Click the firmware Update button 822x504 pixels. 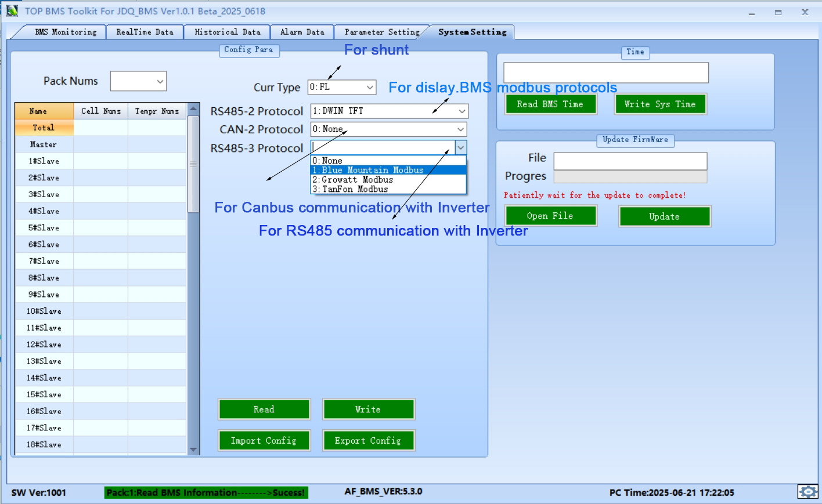click(x=665, y=216)
